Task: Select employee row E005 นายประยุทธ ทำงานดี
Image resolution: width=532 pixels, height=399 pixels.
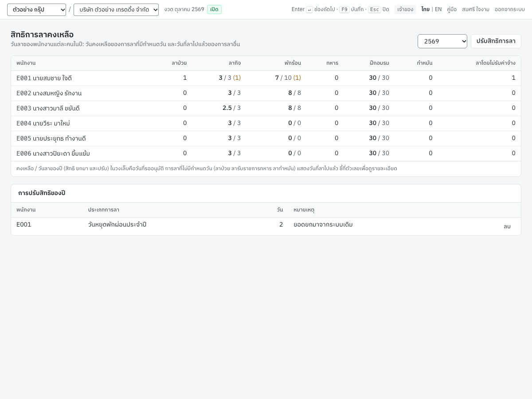Action: (266, 138)
